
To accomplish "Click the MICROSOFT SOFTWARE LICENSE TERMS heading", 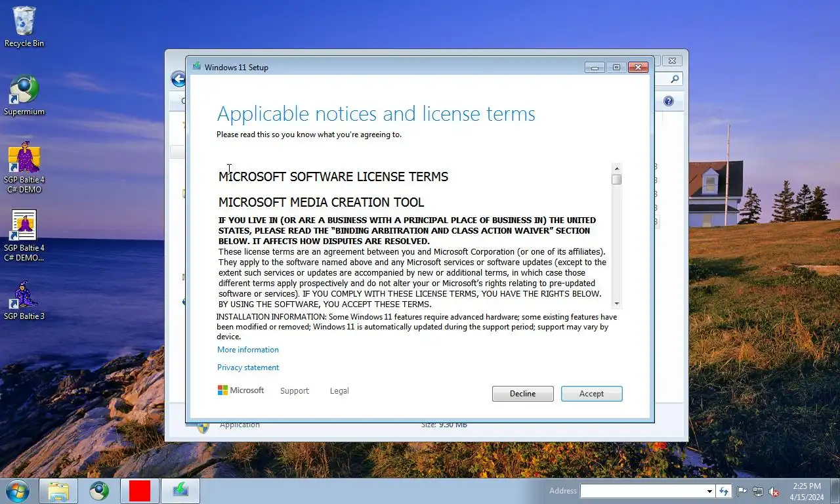I will (x=333, y=177).
